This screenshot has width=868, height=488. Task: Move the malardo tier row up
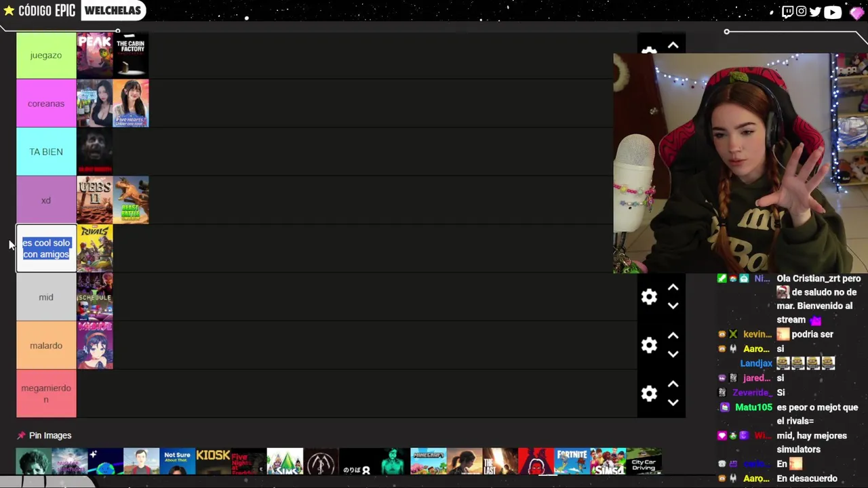[x=673, y=336]
